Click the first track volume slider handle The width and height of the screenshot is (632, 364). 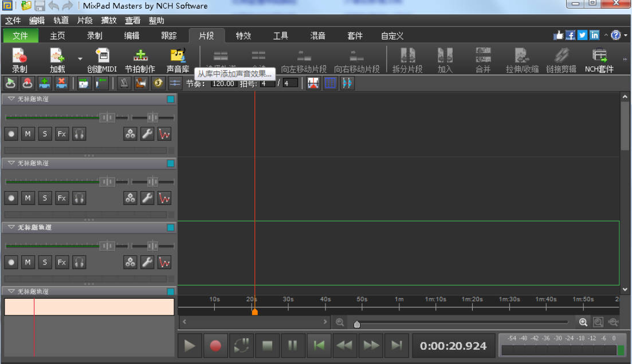tap(107, 117)
